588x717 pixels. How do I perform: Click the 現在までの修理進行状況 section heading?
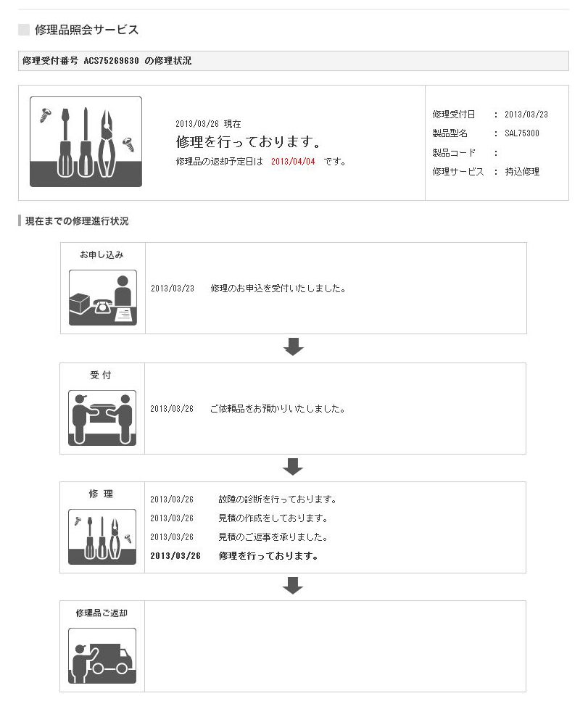click(77, 221)
